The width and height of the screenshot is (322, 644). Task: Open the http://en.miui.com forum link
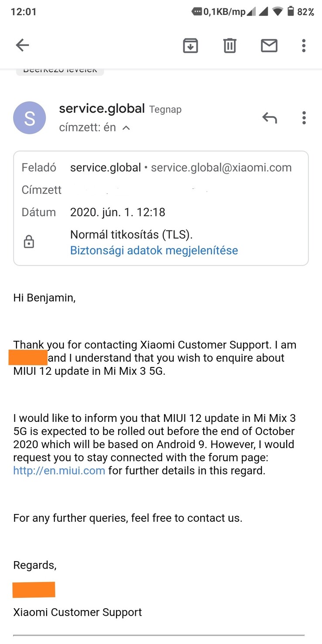(59, 471)
